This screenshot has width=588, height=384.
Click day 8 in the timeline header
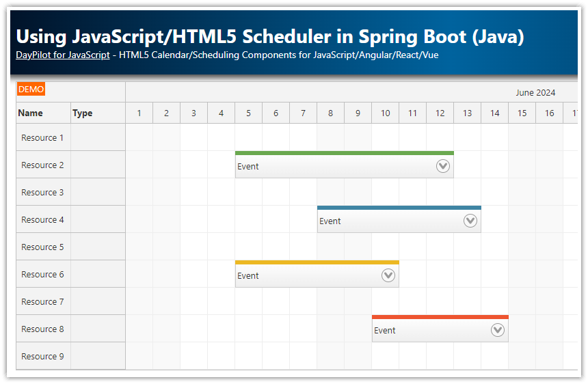330,113
